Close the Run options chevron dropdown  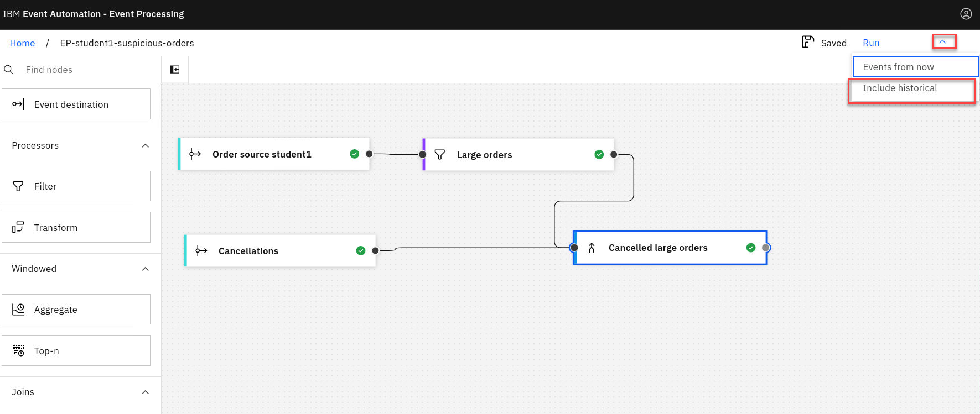click(x=942, y=42)
